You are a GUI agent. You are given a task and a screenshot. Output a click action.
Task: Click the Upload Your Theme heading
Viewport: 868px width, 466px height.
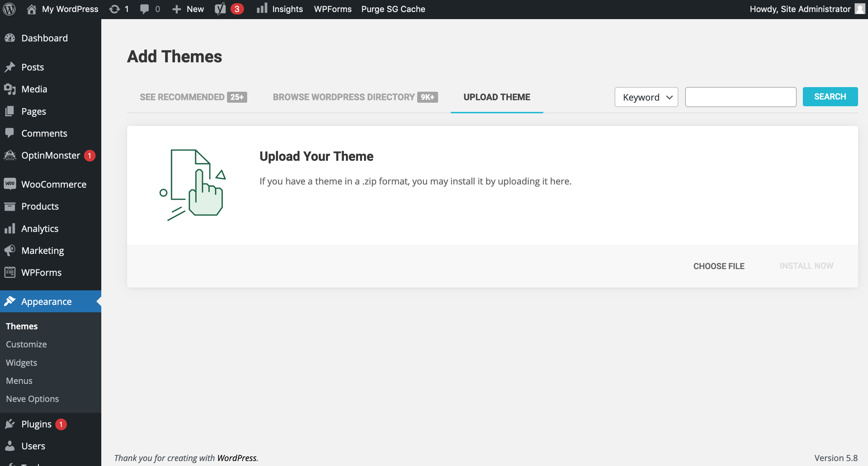(316, 156)
